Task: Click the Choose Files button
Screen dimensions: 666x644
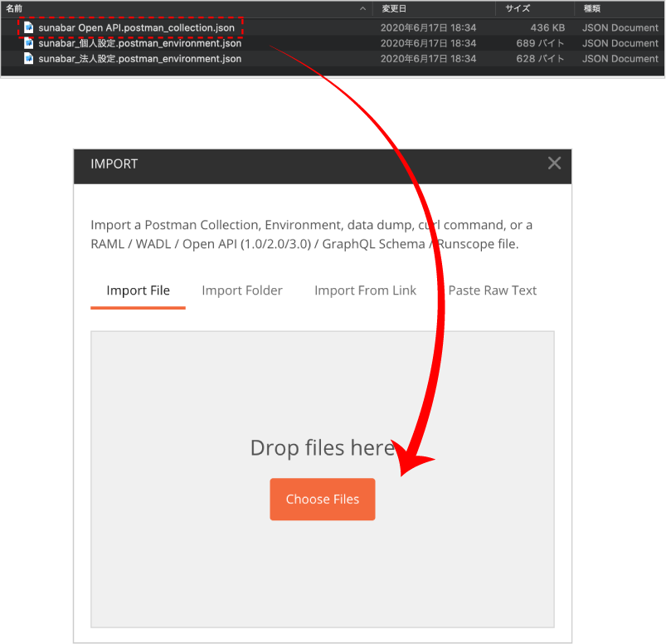Action: coord(323,499)
